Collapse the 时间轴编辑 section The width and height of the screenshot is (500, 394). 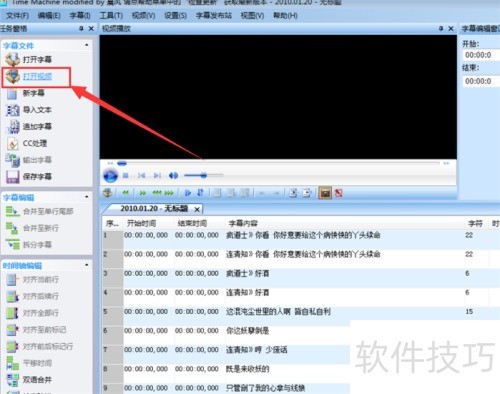click(87, 265)
